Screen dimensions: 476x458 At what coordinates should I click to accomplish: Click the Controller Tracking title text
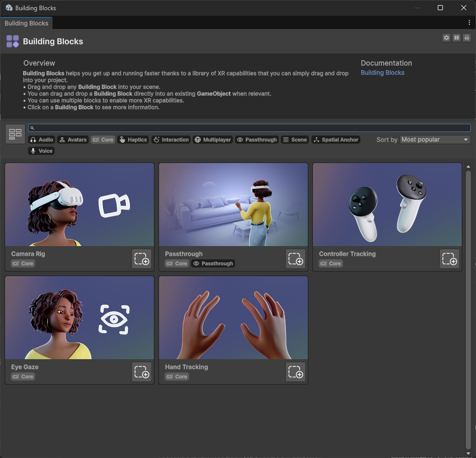pyautogui.click(x=347, y=254)
